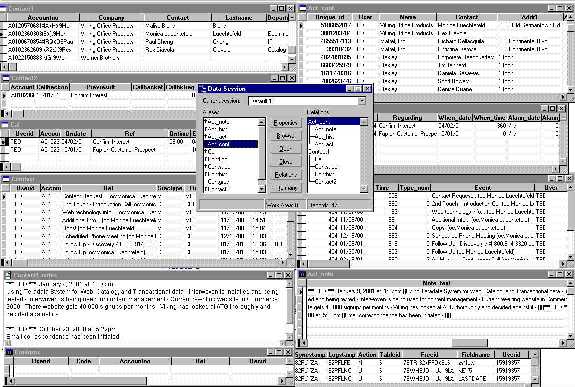Select the highlighted alias in Aliases list

231,144
